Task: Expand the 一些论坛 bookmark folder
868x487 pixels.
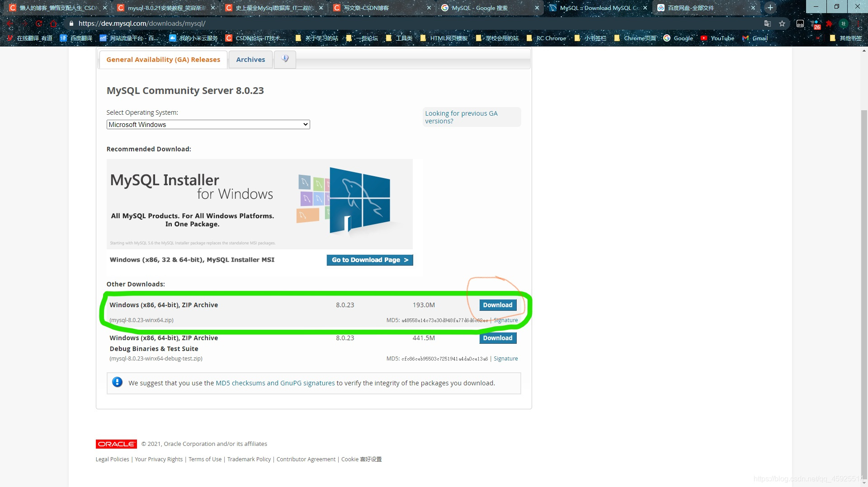Action: [x=362, y=38]
